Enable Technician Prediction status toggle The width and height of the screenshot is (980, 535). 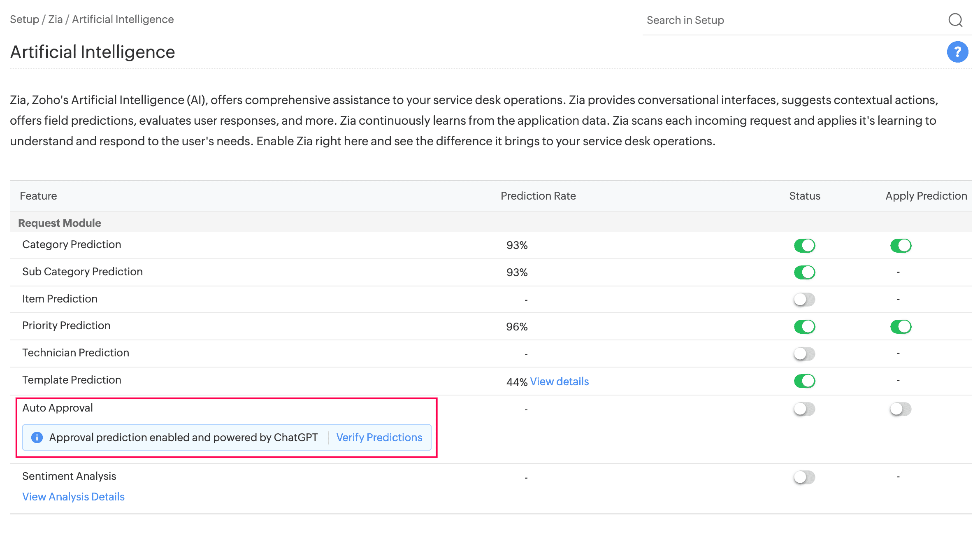[x=804, y=354]
